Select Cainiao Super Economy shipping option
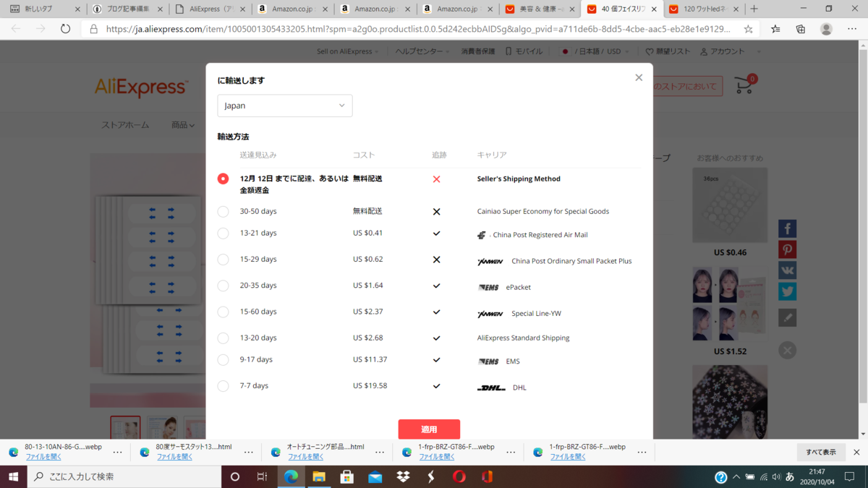 click(223, 212)
